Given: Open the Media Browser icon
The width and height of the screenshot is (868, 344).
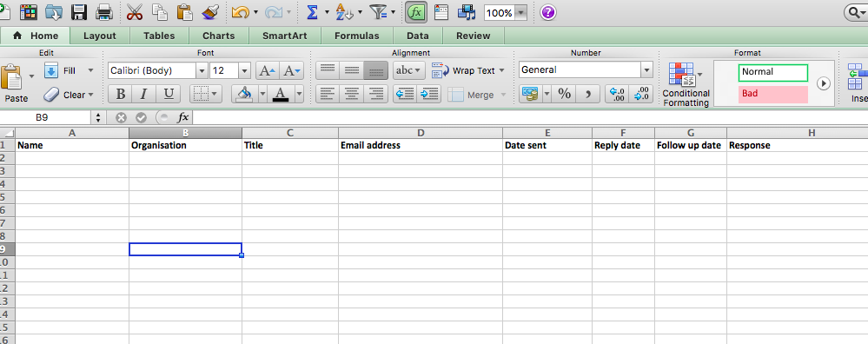Looking at the screenshot, I should tap(467, 12).
